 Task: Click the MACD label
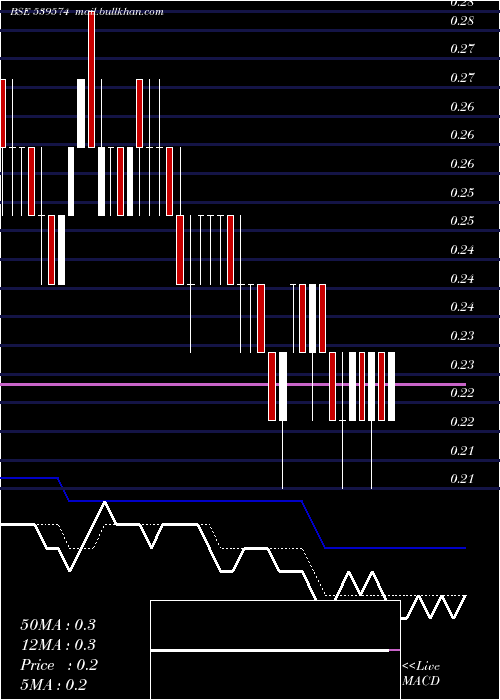coord(421,681)
